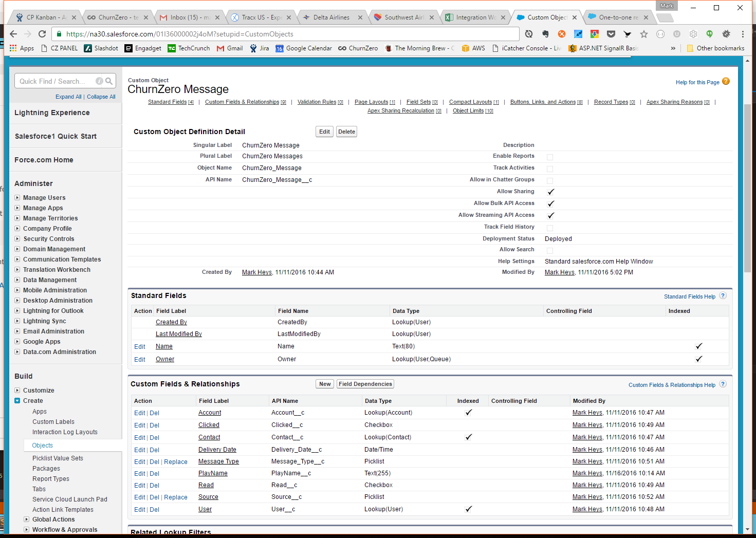Click the Collapse All link
This screenshot has width=756, height=538.
click(x=101, y=97)
